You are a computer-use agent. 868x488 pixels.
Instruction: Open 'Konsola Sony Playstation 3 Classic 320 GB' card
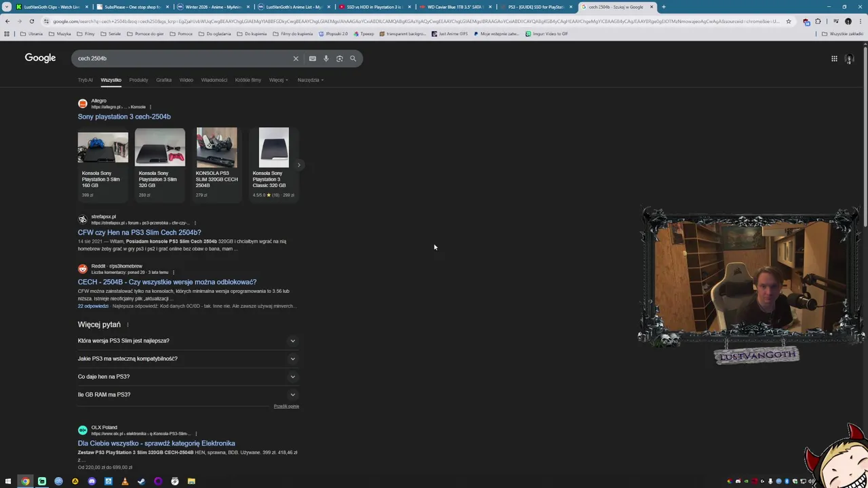pyautogui.click(x=273, y=165)
